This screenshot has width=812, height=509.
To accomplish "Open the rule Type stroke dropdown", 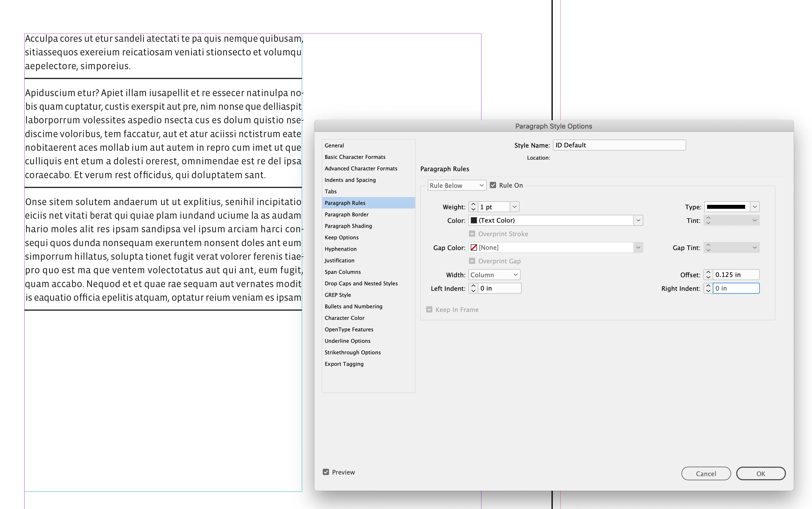I will click(x=755, y=207).
